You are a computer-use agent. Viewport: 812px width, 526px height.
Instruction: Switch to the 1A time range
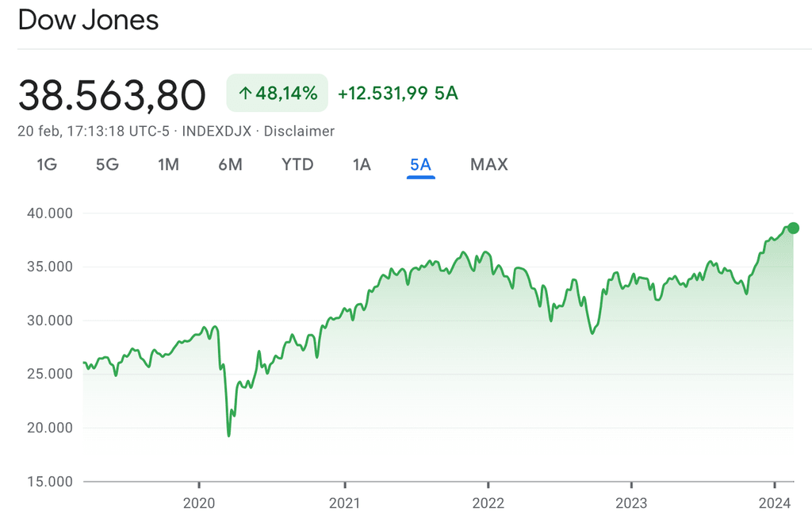point(361,164)
